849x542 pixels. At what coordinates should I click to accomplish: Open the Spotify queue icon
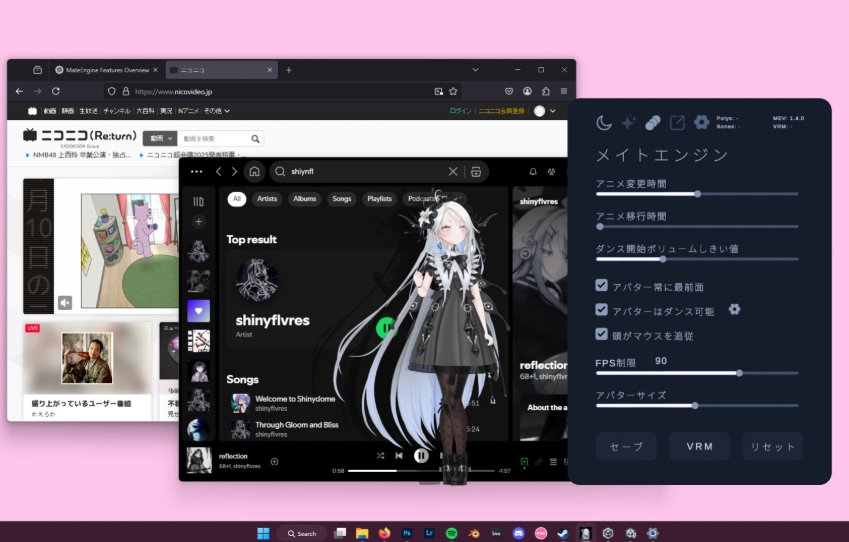(x=553, y=462)
